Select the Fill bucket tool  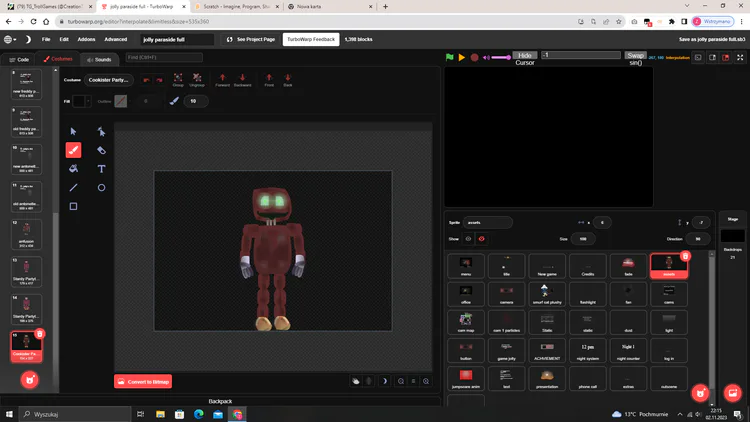(x=73, y=168)
